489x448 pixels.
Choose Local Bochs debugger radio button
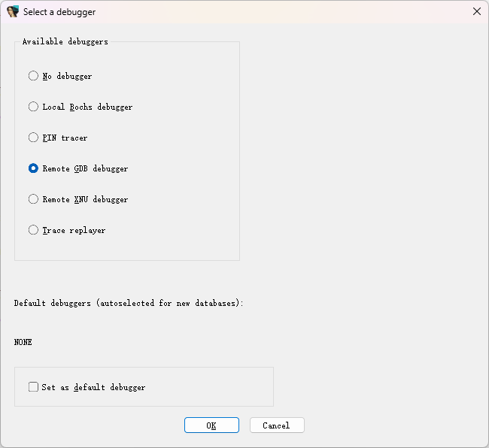[33, 107]
